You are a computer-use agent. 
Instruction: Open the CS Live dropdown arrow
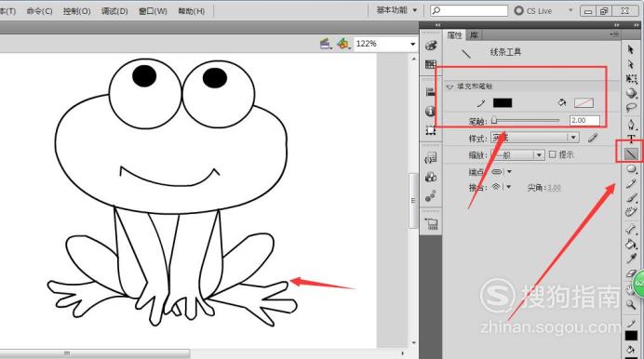click(x=570, y=10)
